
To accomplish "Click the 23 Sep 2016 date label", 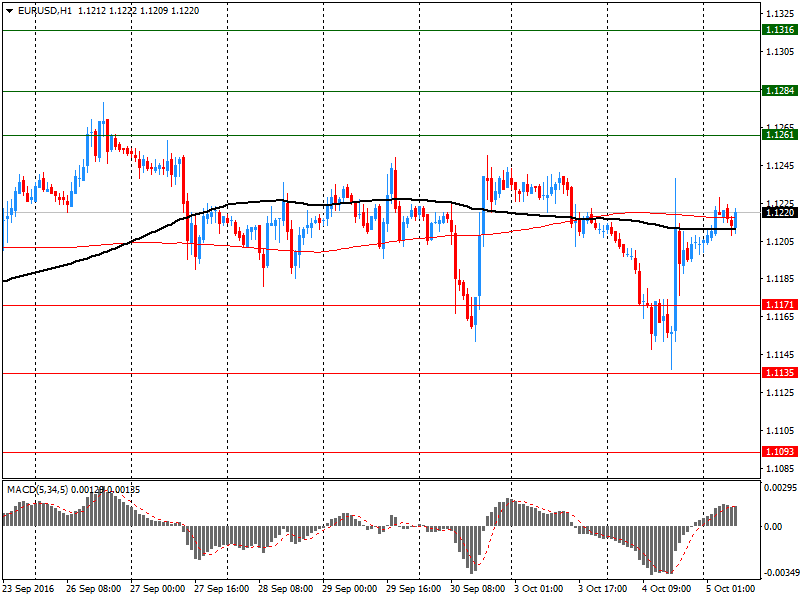I will (28, 589).
